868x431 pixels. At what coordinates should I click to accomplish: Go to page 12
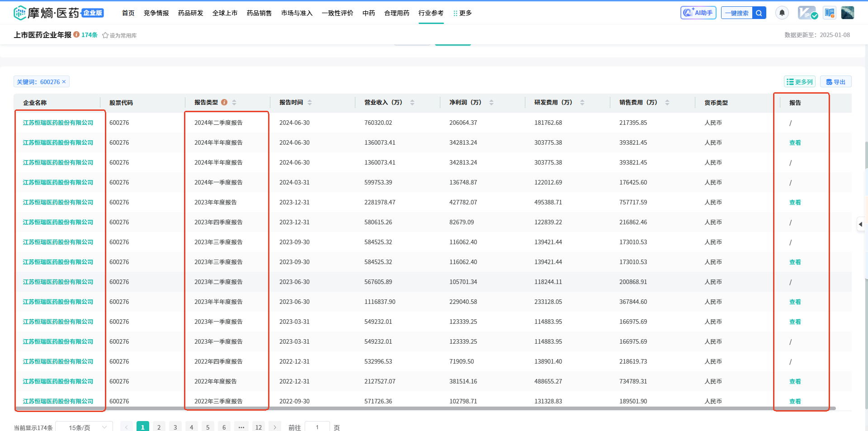pyautogui.click(x=259, y=427)
